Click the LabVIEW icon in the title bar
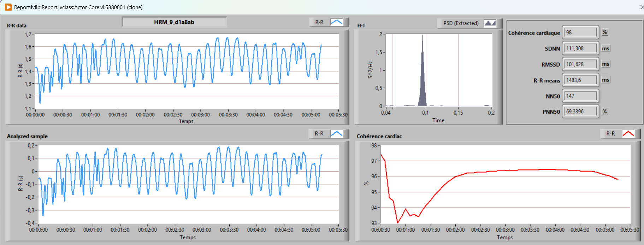 pyautogui.click(x=8, y=7)
